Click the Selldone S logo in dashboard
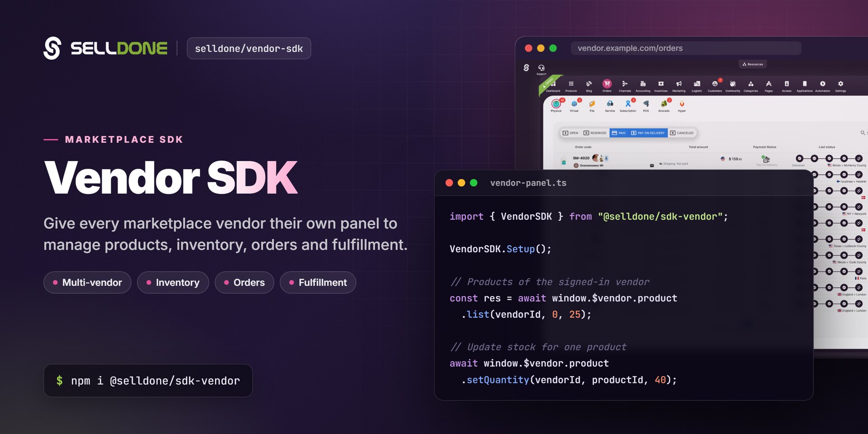The width and height of the screenshot is (868, 434). (526, 68)
